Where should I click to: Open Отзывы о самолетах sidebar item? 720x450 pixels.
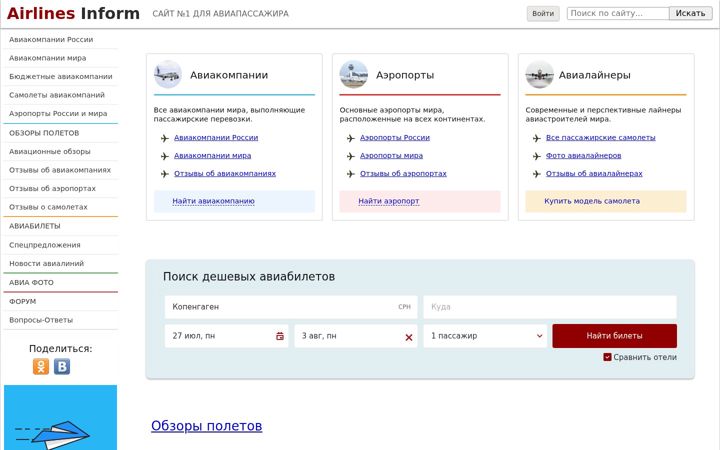click(x=60, y=207)
